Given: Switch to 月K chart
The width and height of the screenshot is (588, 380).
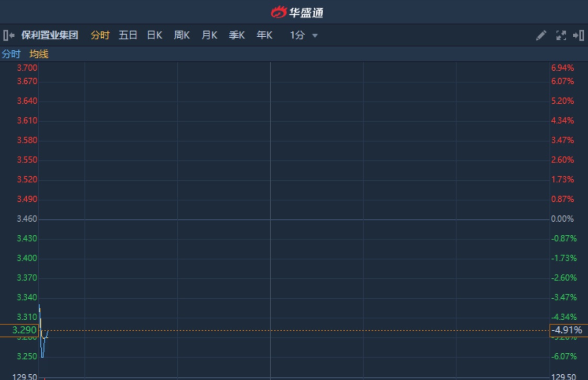Looking at the screenshot, I should tap(209, 35).
